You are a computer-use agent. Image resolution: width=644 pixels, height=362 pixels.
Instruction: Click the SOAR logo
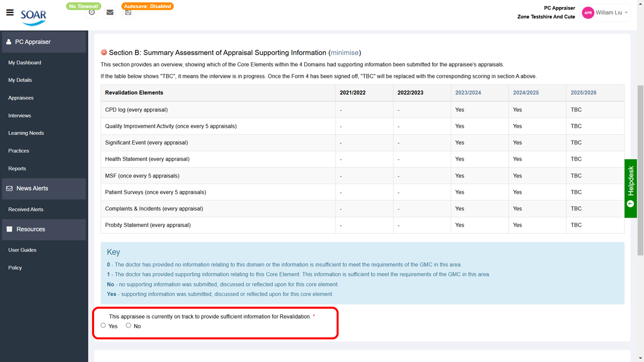(33, 17)
